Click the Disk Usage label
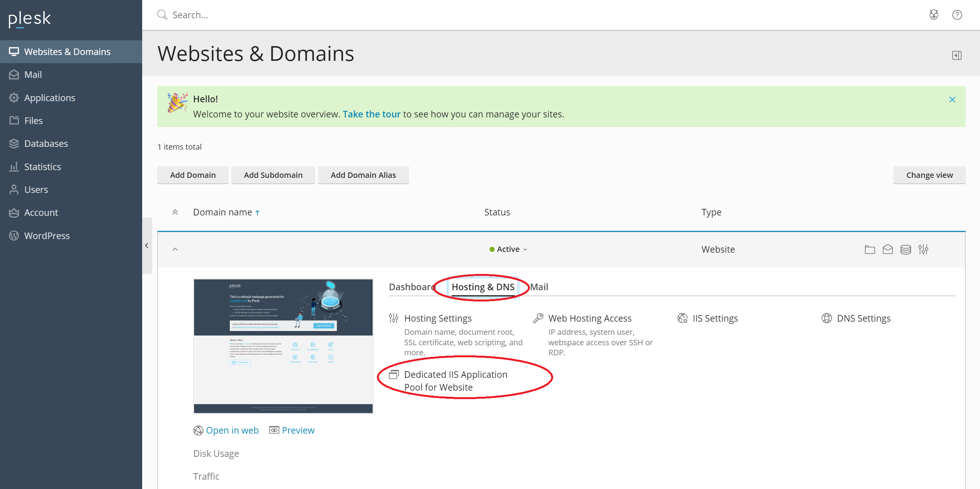Viewport: 980px width, 489px height. click(x=216, y=453)
